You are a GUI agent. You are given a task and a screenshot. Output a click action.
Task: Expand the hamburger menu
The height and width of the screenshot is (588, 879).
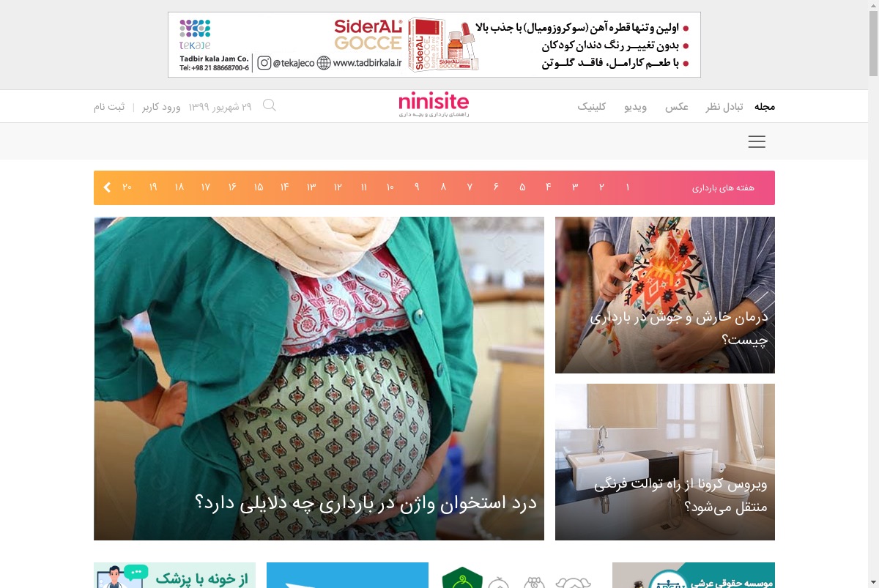[x=757, y=142]
